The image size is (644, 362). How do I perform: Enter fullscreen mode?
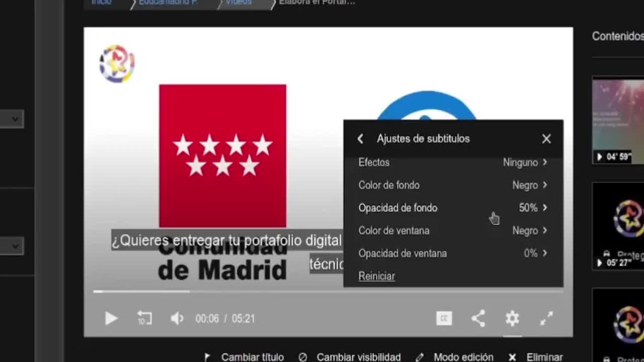[546, 318]
